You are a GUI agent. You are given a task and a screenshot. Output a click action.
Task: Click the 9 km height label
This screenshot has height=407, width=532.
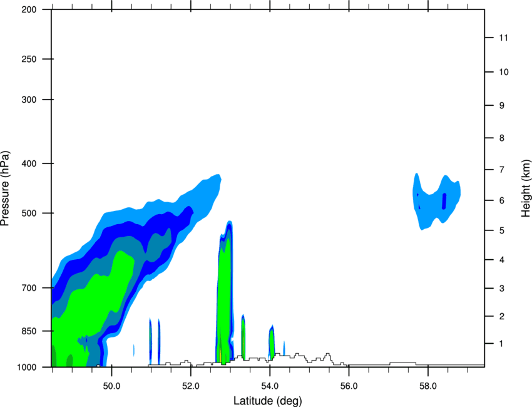pyautogui.click(x=502, y=106)
